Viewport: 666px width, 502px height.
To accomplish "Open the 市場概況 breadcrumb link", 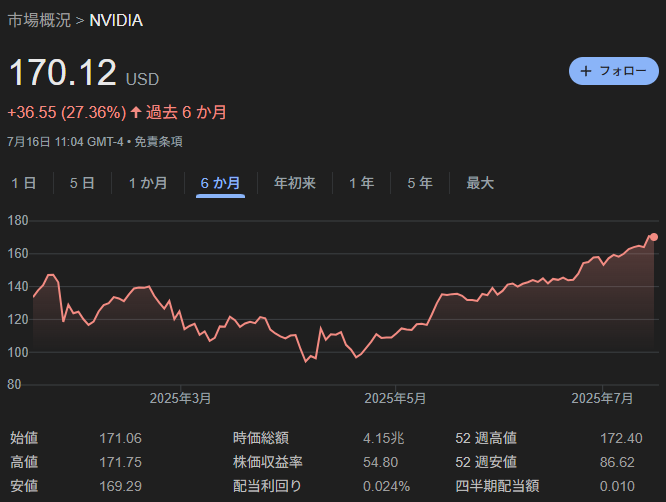I will 39,20.
